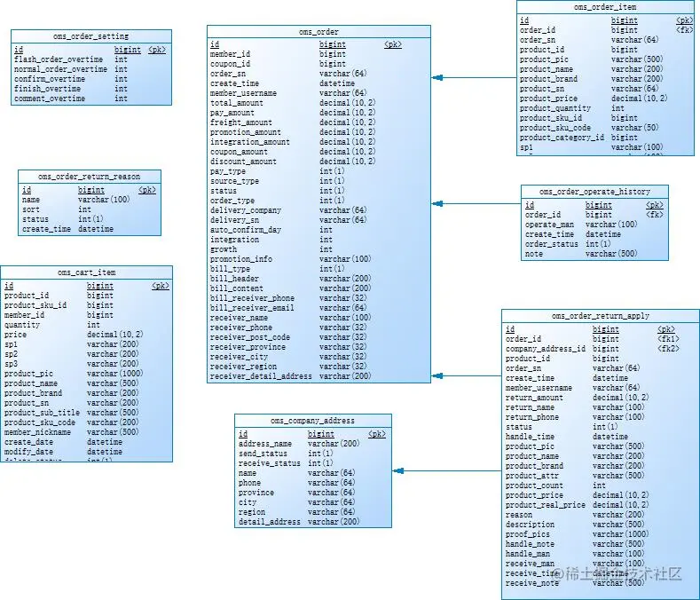Screen dimensions: 700x600
Task: Click the arrowhead linking oms_order_item to oms_order
Action: pyautogui.click(x=437, y=78)
